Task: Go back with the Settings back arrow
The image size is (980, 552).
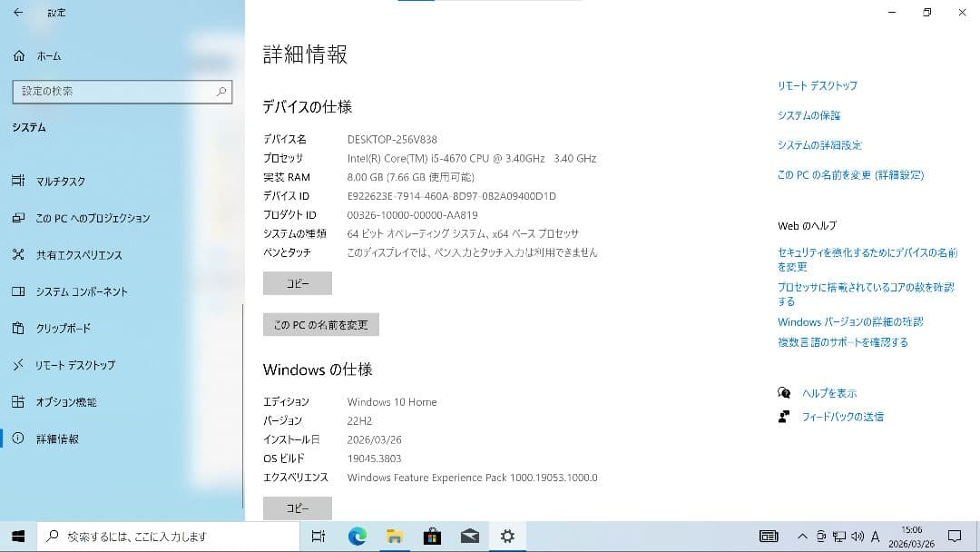Action: (x=18, y=12)
